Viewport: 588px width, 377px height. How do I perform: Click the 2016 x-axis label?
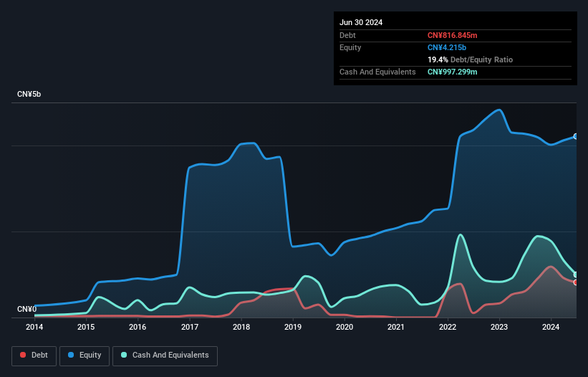click(x=138, y=327)
